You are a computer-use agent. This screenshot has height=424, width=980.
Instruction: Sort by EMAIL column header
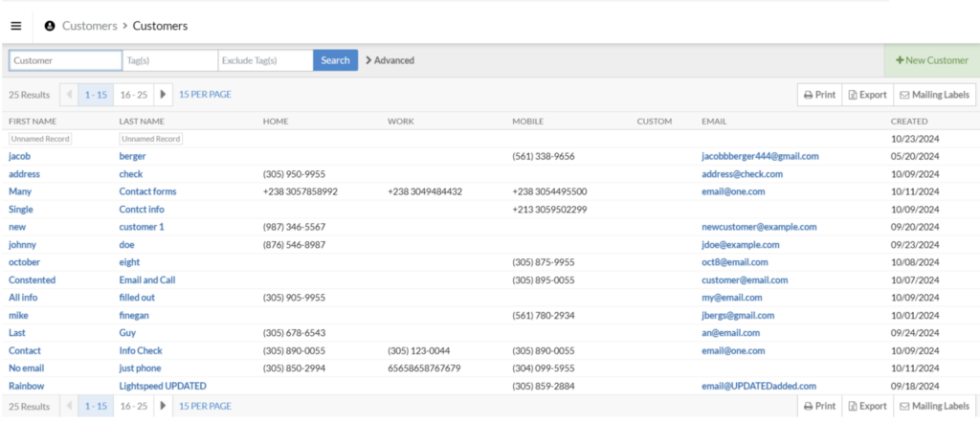click(x=714, y=122)
